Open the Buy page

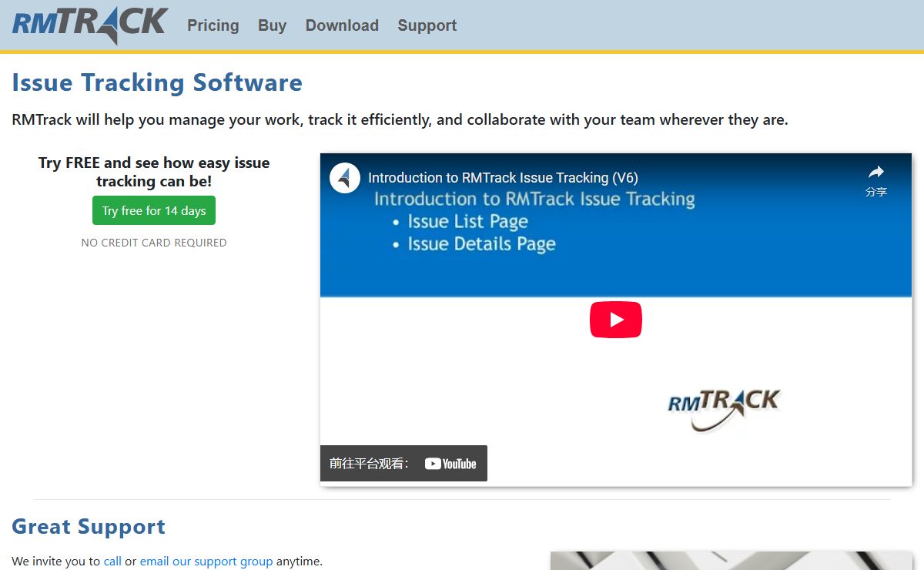click(273, 25)
